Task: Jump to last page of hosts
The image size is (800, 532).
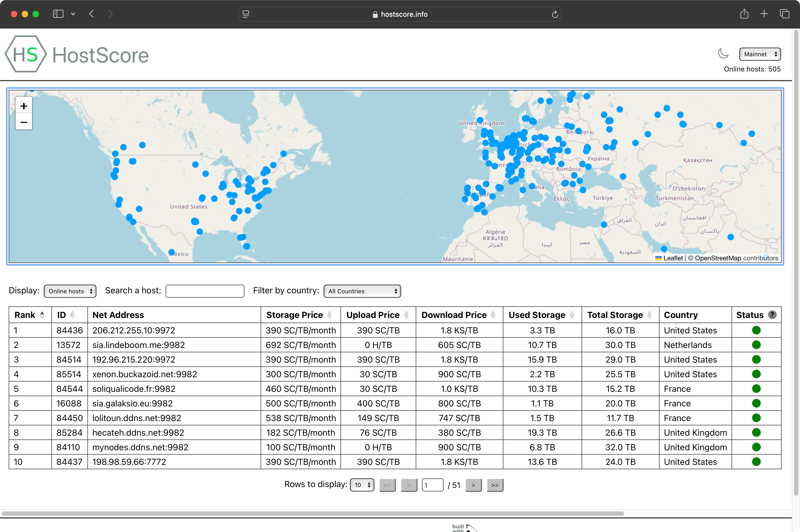Action: (495, 485)
